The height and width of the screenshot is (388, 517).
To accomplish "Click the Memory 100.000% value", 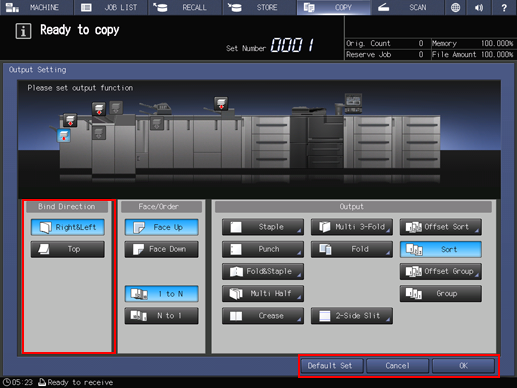I will (497, 43).
